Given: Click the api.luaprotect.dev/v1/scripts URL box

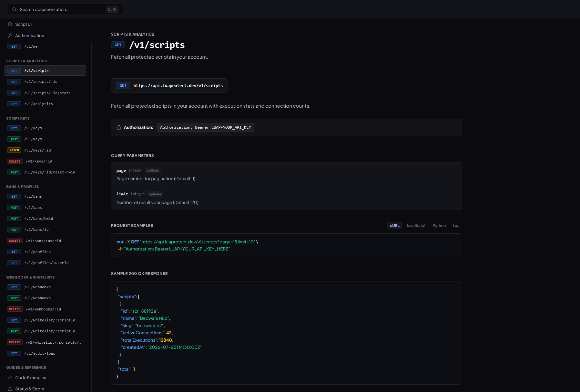Looking at the screenshot, I should point(169,85).
